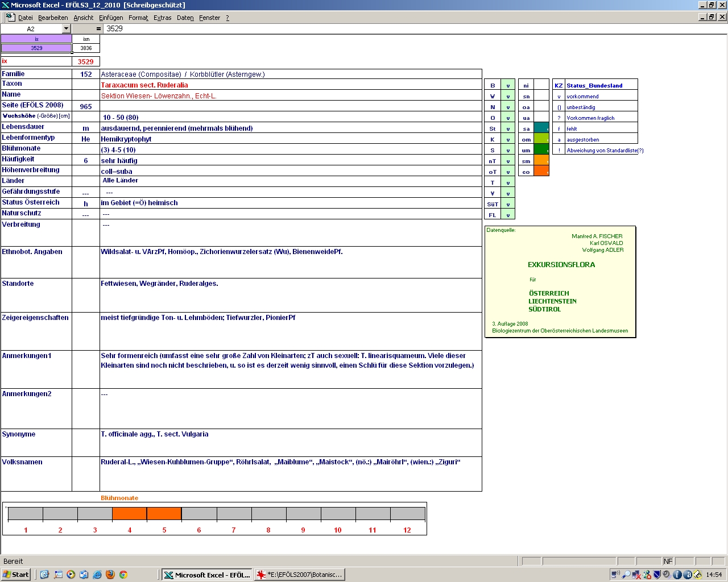Click the blue 'i' info tray icon

(x=677, y=575)
